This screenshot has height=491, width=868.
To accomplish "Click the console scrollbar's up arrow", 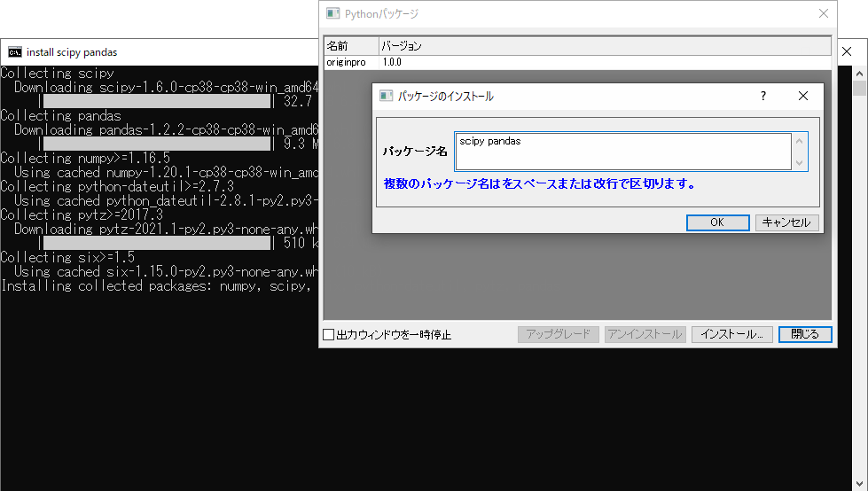I will click(x=859, y=73).
